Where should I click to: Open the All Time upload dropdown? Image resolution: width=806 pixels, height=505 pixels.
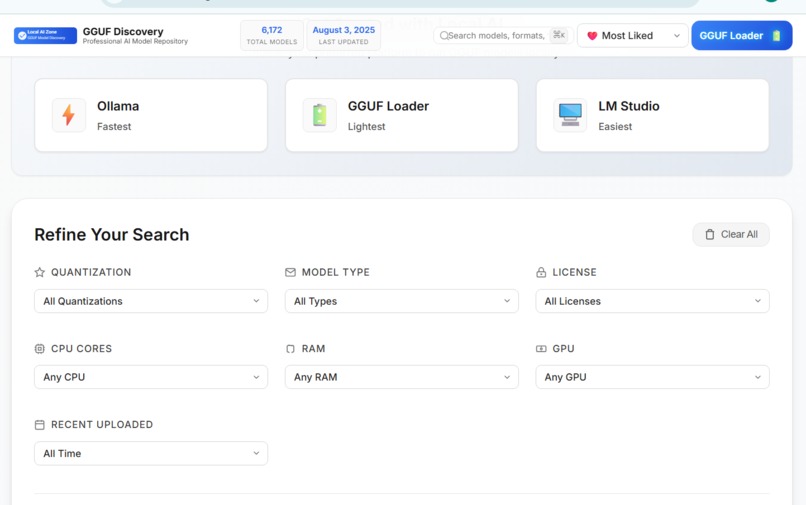click(151, 454)
